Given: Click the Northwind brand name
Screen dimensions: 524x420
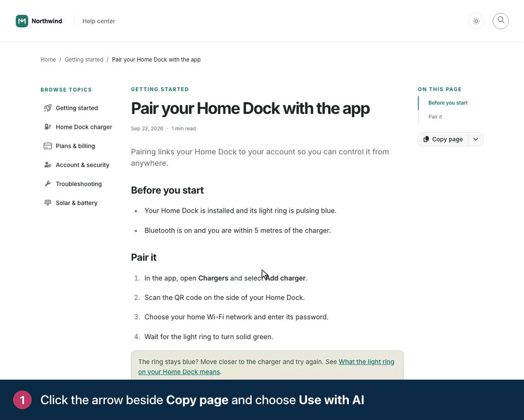Looking at the screenshot, I should click(x=47, y=21).
